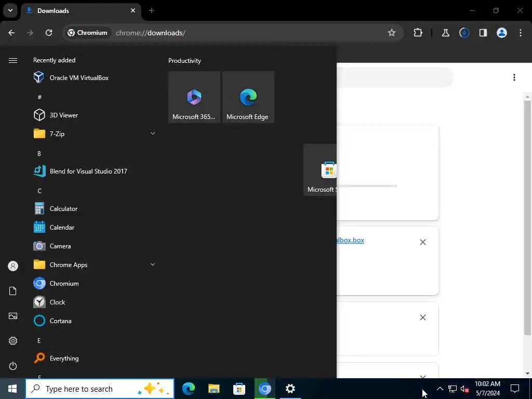Open Chromium from the app list
The height and width of the screenshot is (399, 532).
click(x=95, y=283)
